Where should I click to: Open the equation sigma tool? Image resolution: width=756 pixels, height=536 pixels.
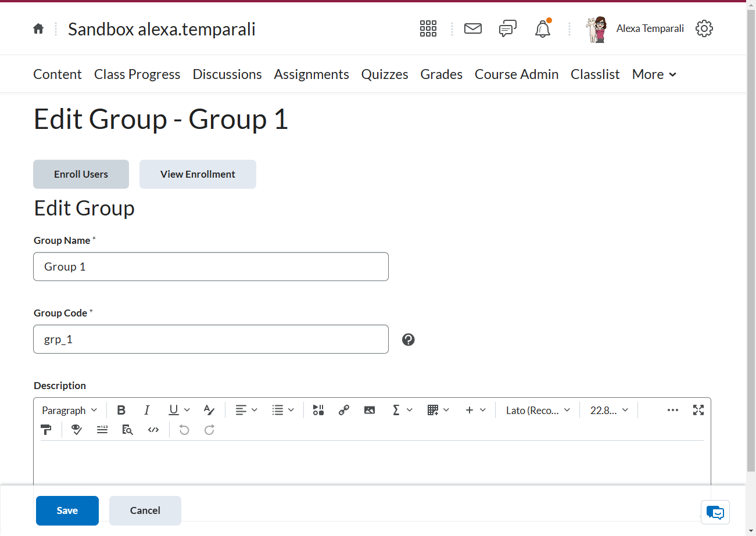point(402,410)
